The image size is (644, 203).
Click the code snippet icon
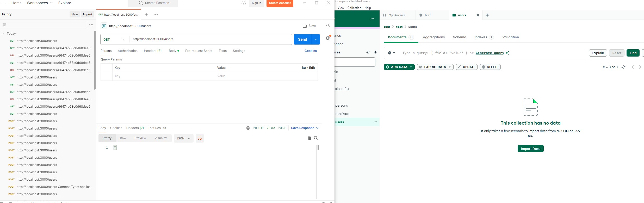pyautogui.click(x=328, y=26)
